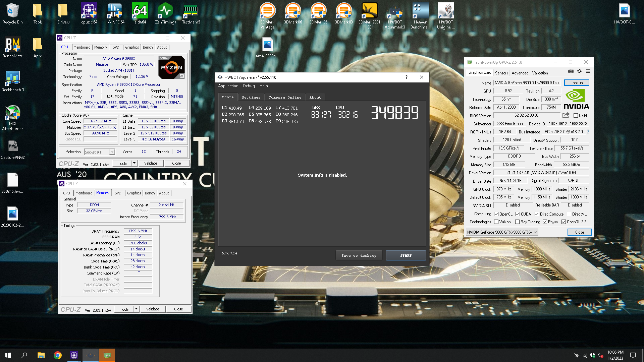Expand Tools dropdown arrow in CPU-Z Memory window
The width and height of the screenshot is (644, 362).
136,309
